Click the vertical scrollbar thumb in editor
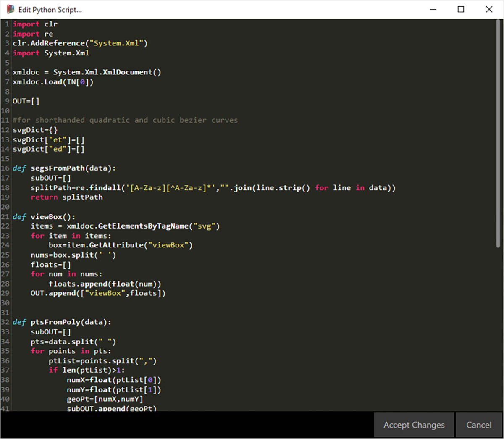504x439 pixels. (x=499, y=126)
